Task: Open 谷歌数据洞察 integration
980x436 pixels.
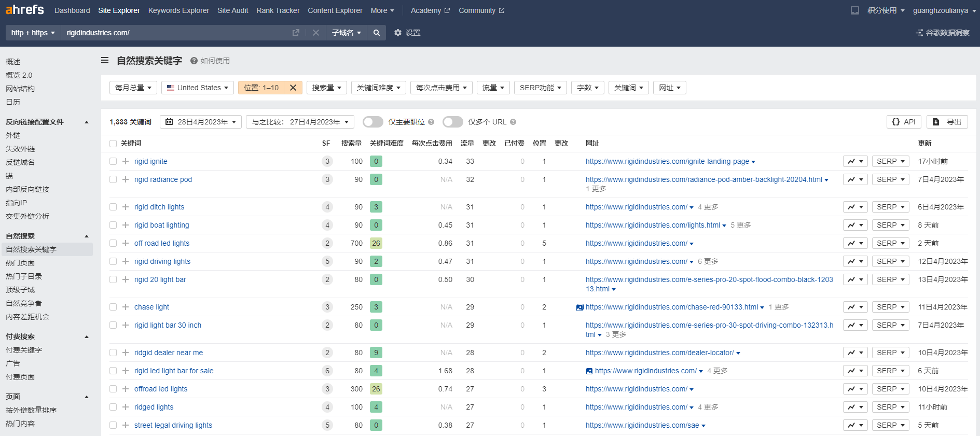Action: 943,33
